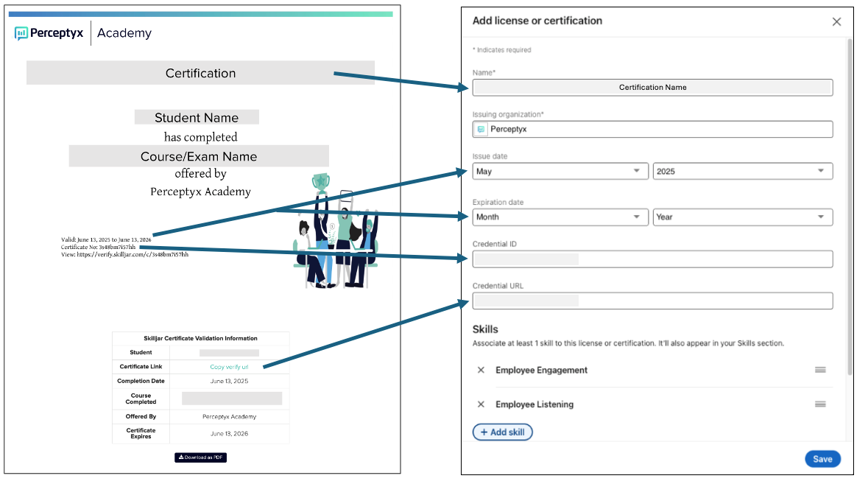Click the Issuing organization field with Perceptyx
The width and height of the screenshot is (868, 484).
pos(652,129)
